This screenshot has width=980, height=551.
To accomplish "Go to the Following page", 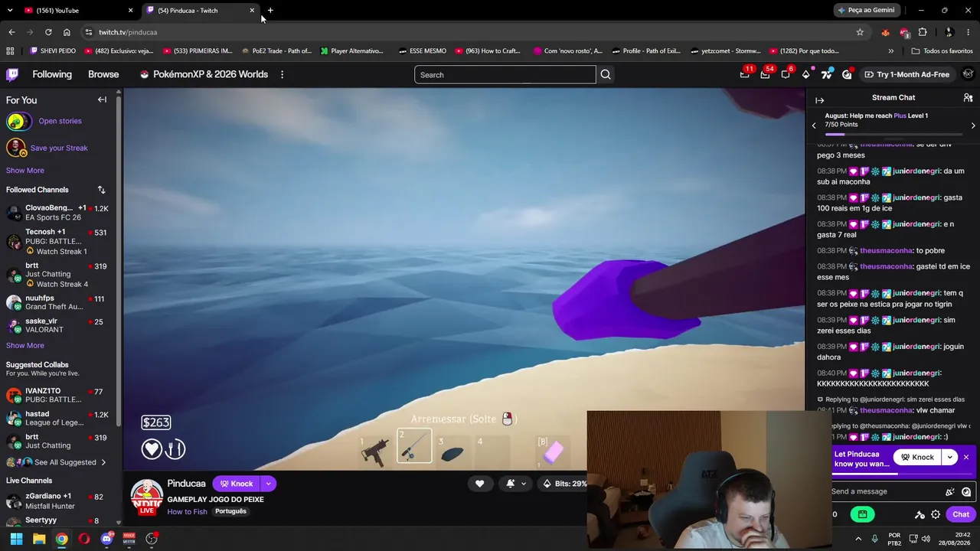I will tap(52, 74).
